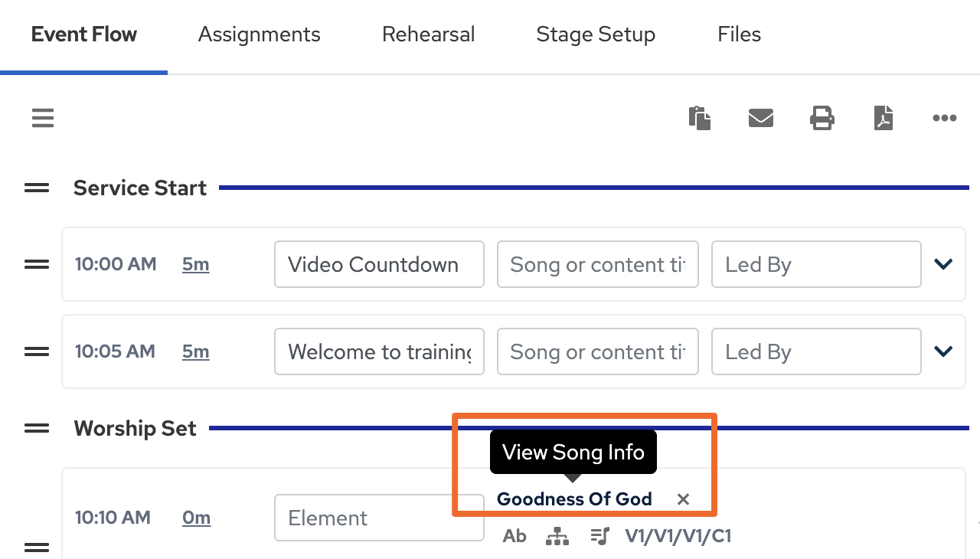Click the print icon

click(822, 118)
